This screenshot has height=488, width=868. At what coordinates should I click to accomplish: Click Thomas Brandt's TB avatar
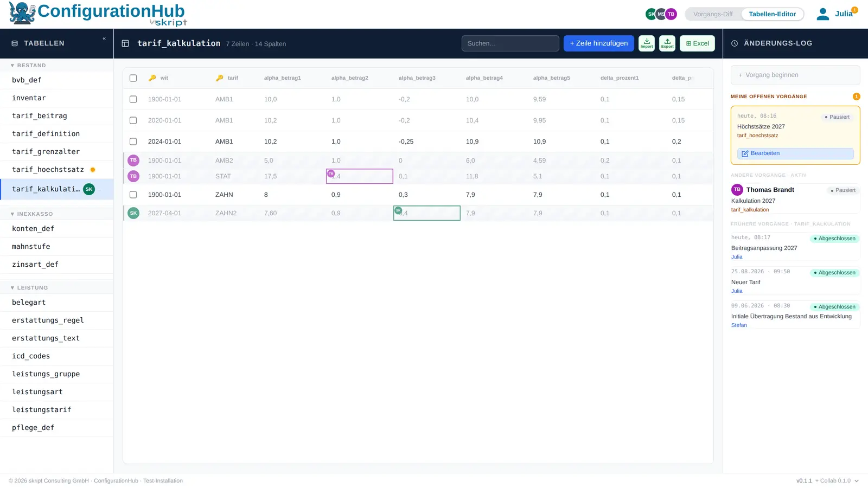pos(737,190)
